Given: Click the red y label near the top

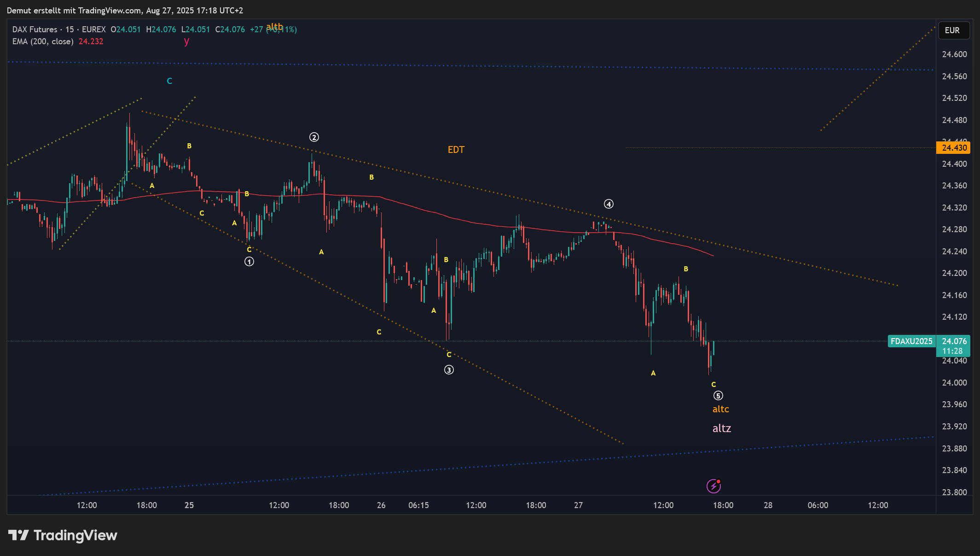Looking at the screenshot, I should click(186, 41).
